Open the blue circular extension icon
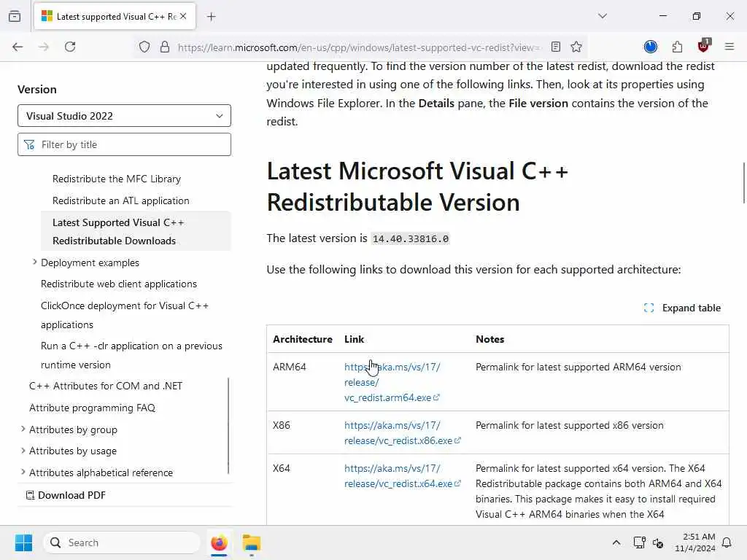Screen dimensions: 747x560 (650, 47)
